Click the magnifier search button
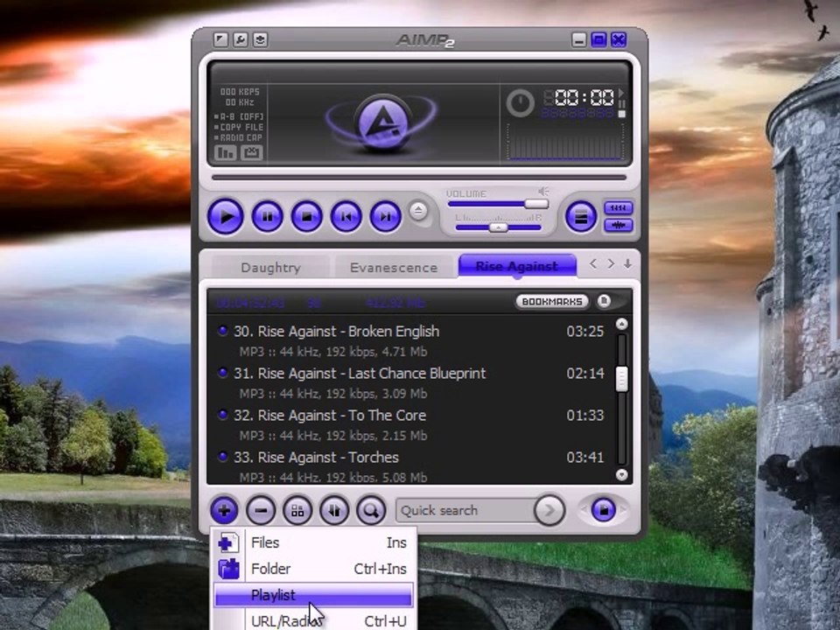Viewport: 840px width, 630px height. 371,510
